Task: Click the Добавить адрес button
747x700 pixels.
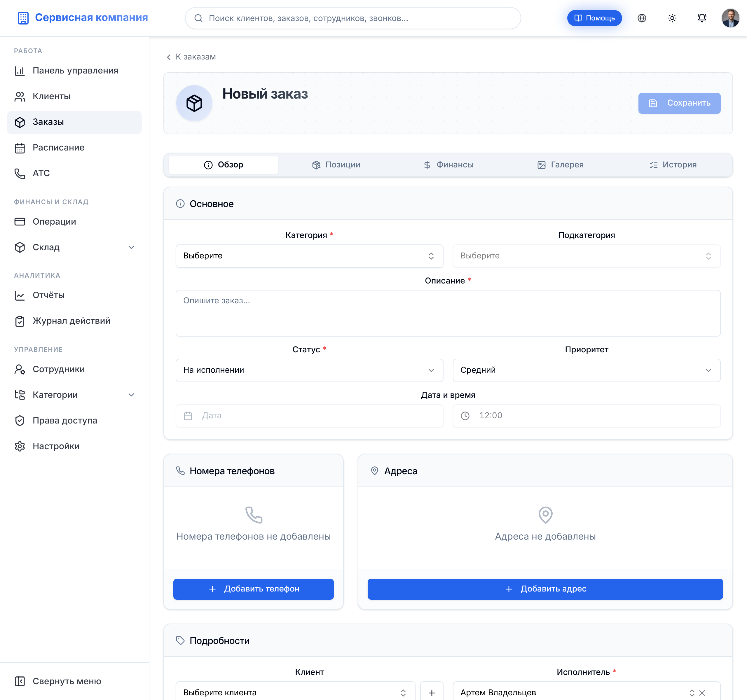Action: (x=545, y=589)
